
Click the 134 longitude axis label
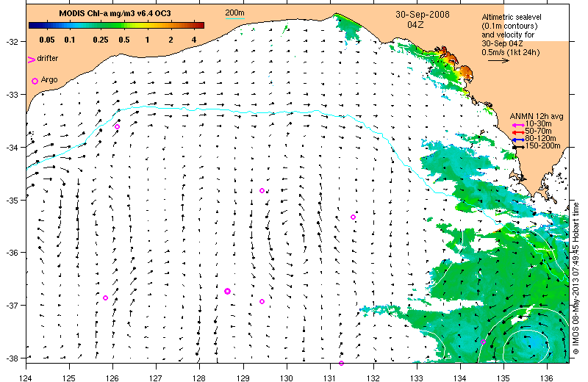point(460,378)
